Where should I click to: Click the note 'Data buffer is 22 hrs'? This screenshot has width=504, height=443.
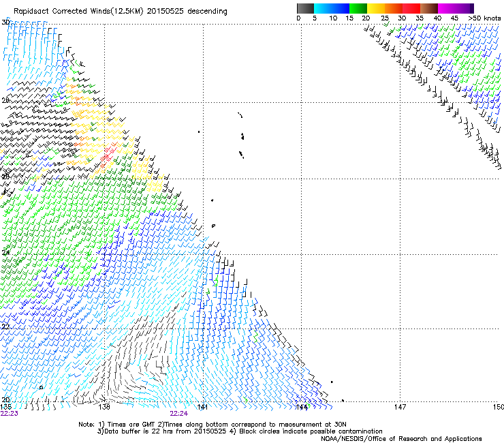point(140,431)
